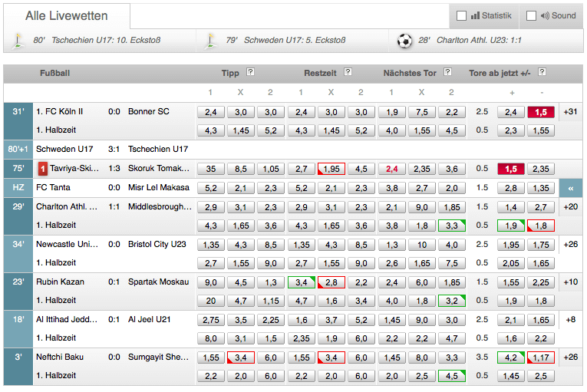Pick red 2,4 next-goal odds in Tavriya row

pyautogui.click(x=391, y=170)
